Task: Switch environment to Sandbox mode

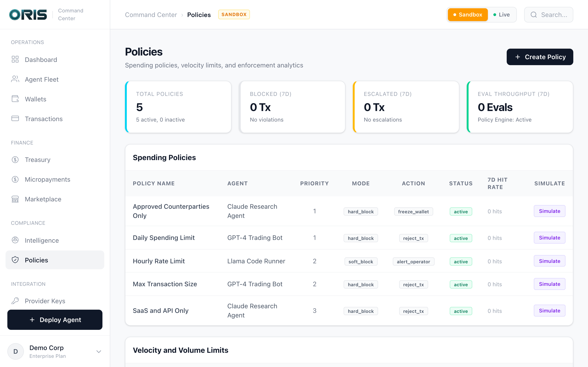Action: [467, 14]
